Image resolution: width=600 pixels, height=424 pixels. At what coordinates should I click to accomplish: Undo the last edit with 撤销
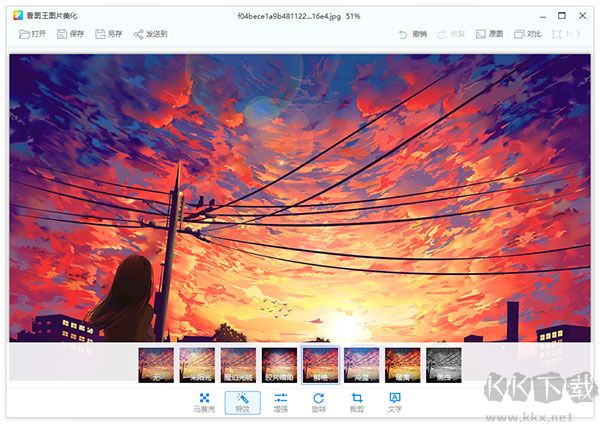point(412,34)
